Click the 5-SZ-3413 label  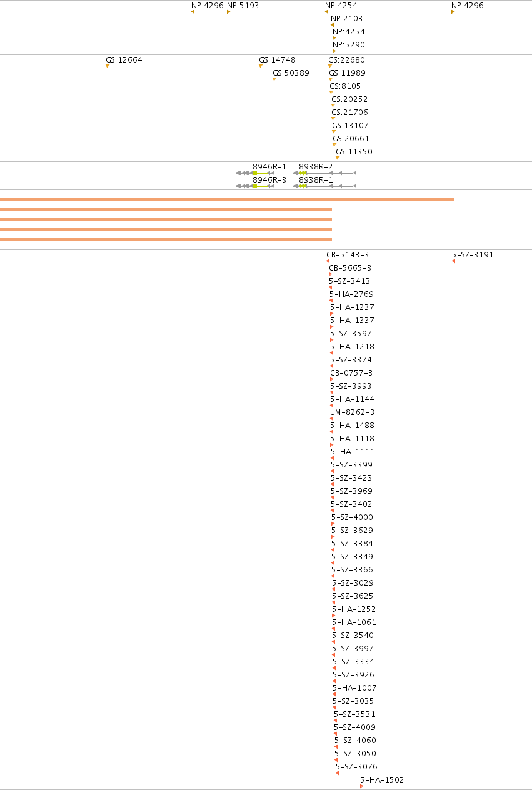click(x=350, y=281)
